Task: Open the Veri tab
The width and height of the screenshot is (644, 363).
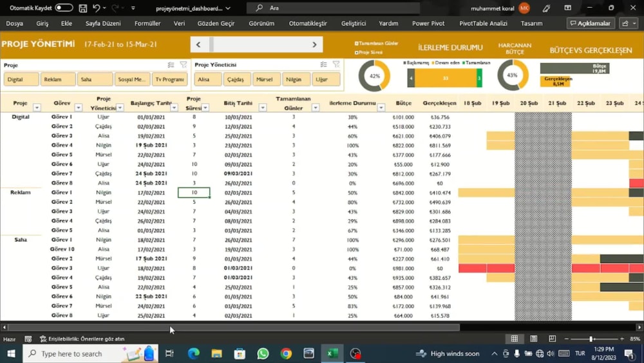Action: point(179,23)
